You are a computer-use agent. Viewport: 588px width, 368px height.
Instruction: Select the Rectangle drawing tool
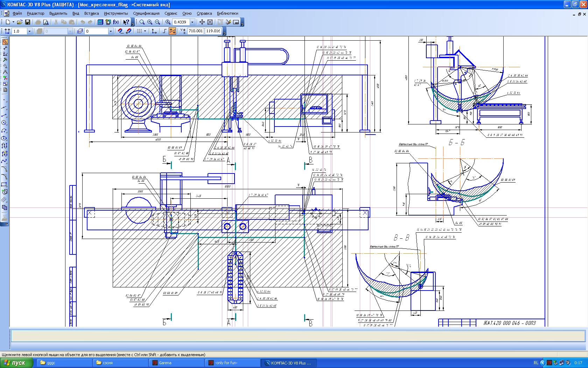point(5,184)
